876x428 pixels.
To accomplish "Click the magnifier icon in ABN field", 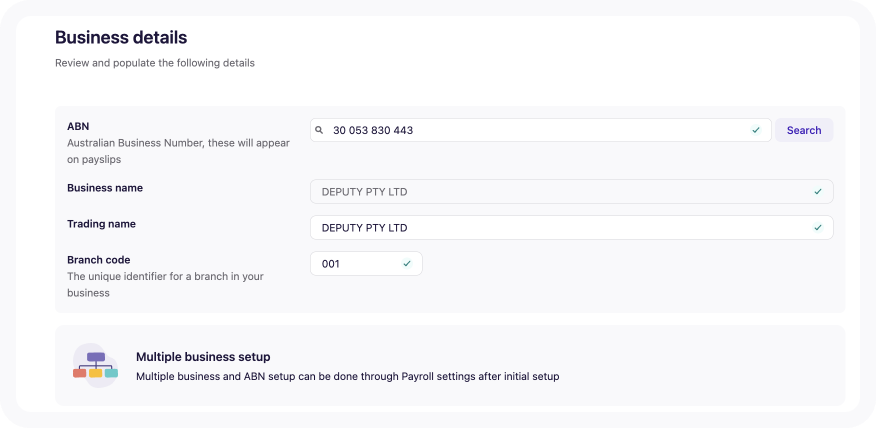I will [319, 130].
